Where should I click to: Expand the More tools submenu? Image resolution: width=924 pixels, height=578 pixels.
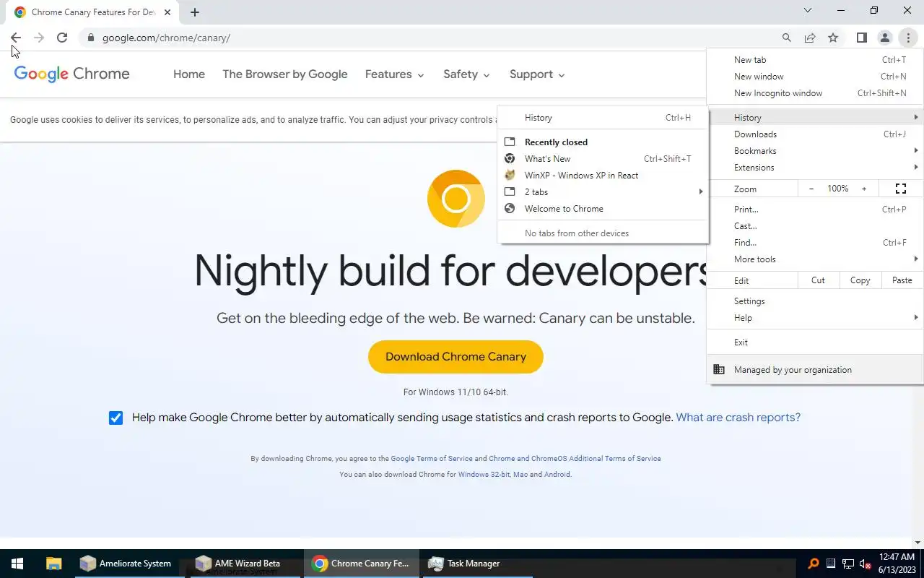tap(815, 259)
